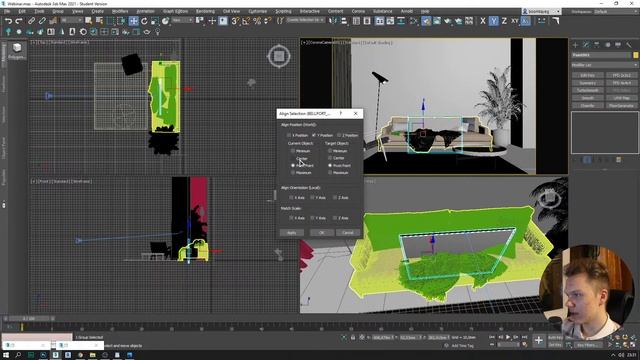Uncheck Y Position in Align dialog

313,135
